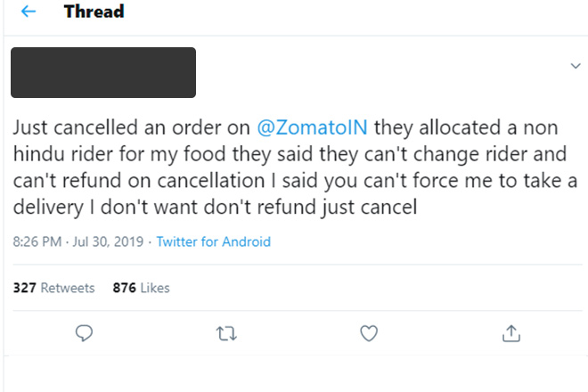Click the Twitter for Android source link
Image resolution: width=588 pixels, height=392 pixels.
click(214, 241)
